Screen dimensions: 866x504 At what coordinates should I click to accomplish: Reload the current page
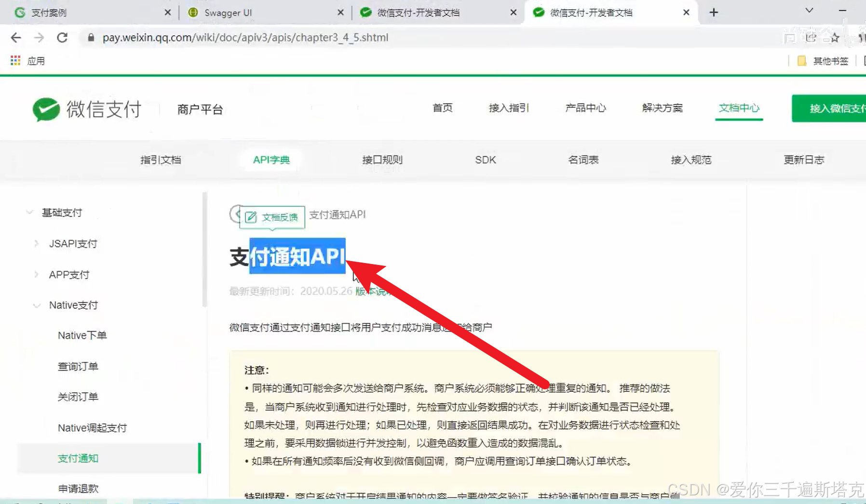tap(62, 38)
